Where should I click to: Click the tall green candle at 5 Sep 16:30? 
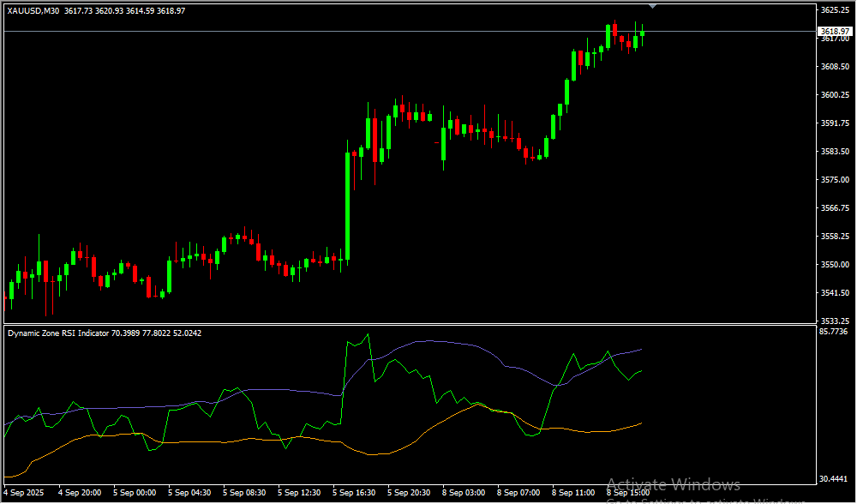tap(347, 206)
